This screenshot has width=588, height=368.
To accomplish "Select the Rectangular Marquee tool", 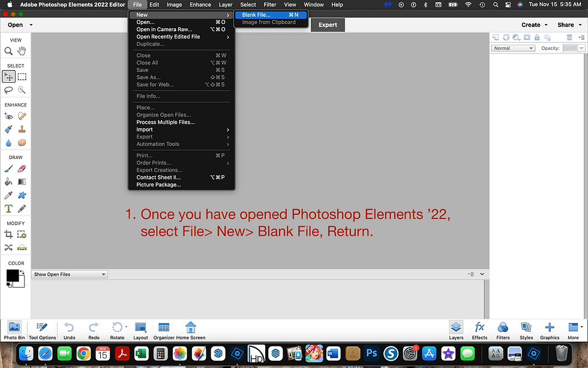I will [x=22, y=76].
